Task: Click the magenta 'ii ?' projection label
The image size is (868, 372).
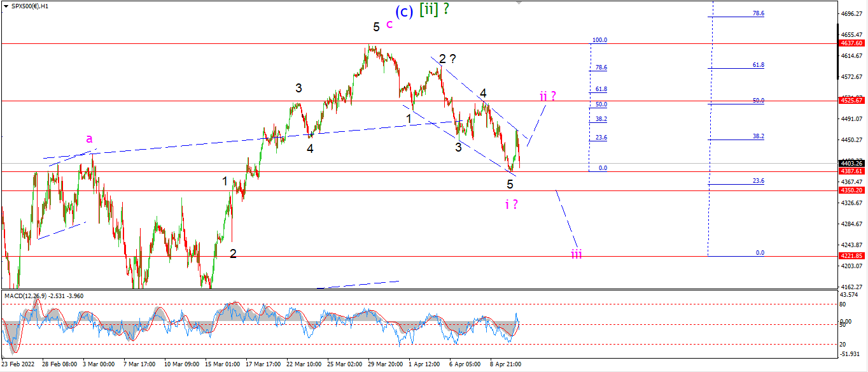Action: (548, 96)
